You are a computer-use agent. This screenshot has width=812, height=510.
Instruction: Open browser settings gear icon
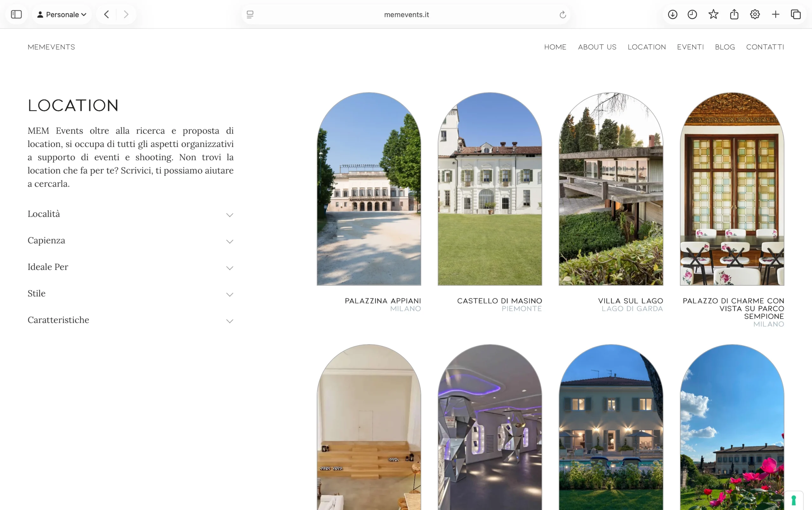[755, 15]
